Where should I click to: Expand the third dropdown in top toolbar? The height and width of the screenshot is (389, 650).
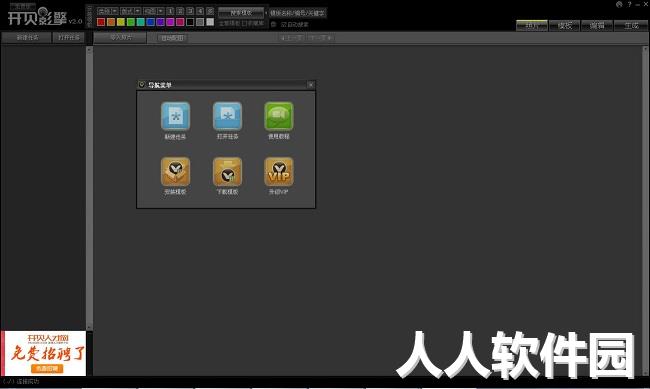point(160,11)
